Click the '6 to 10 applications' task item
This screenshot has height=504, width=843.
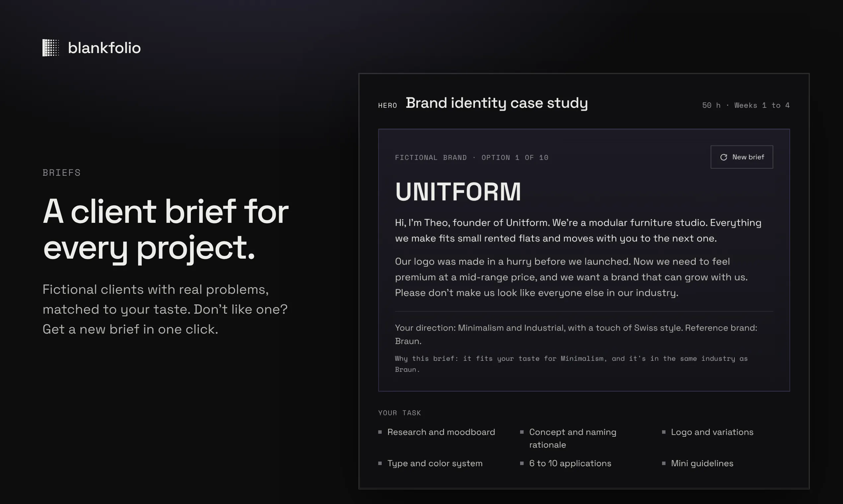tap(566, 463)
